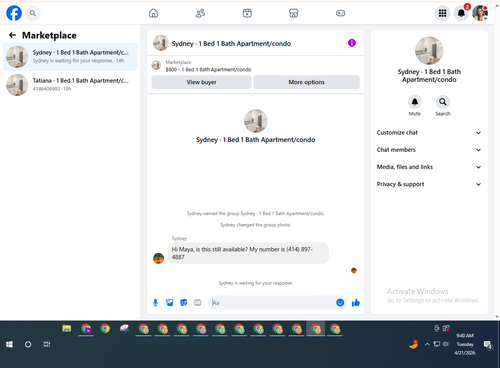500x368 pixels.
Task: Attach a photo with the image icon
Action: pyautogui.click(x=170, y=303)
